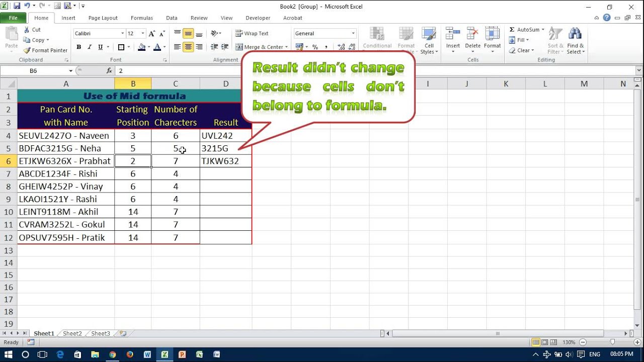The width and height of the screenshot is (644, 362).
Task: Increase the cell indent
Action: (x=225, y=47)
